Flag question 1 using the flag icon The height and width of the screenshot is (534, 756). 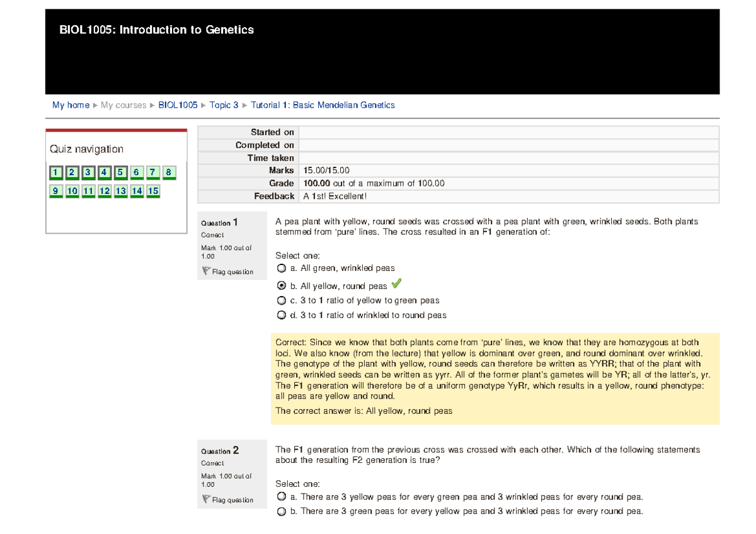[205, 271]
